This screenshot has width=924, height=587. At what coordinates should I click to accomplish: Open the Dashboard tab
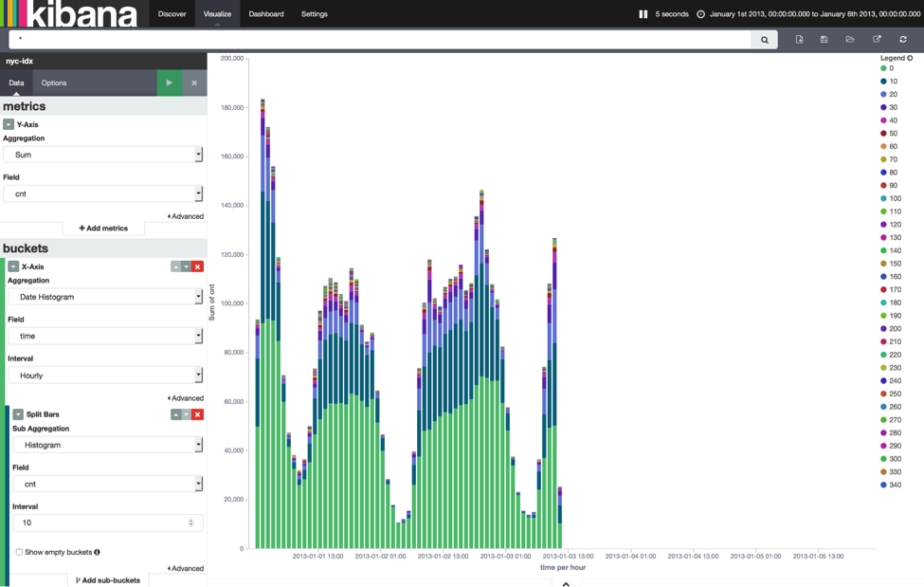click(266, 14)
